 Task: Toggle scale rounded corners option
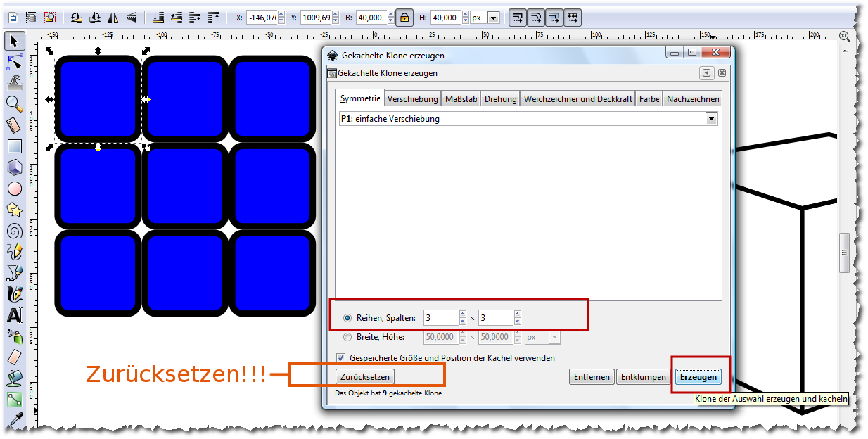[x=536, y=17]
